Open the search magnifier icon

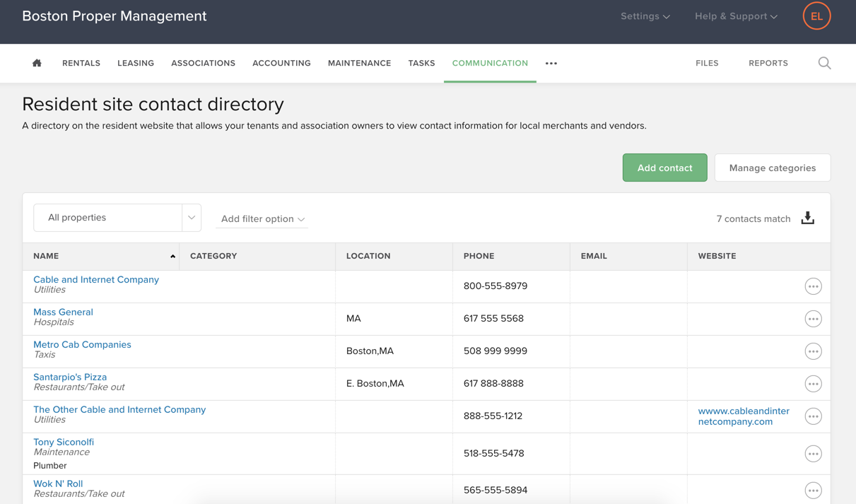pos(824,63)
